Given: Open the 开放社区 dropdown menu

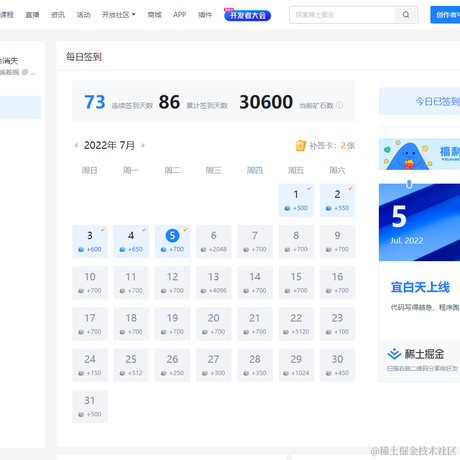Looking at the screenshot, I should (x=119, y=15).
